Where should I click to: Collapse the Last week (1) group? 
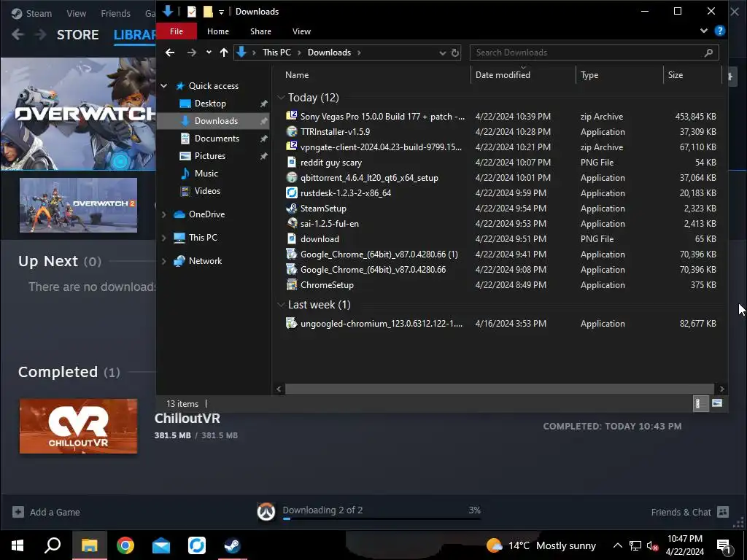pos(281,305)
